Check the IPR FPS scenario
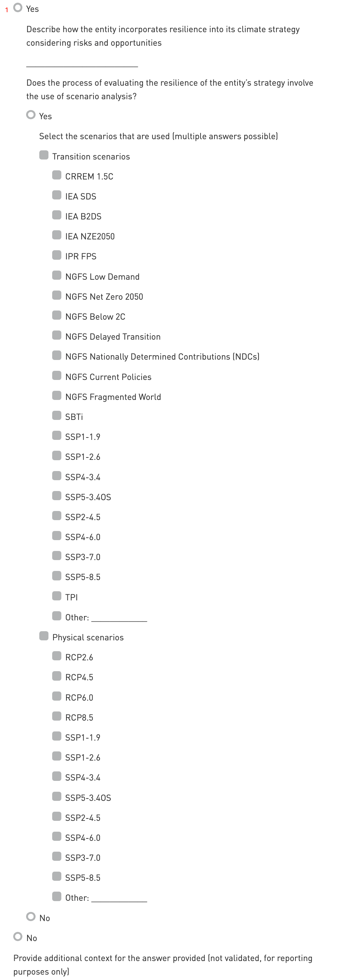351x980 pixels. (x=57, y=255)
